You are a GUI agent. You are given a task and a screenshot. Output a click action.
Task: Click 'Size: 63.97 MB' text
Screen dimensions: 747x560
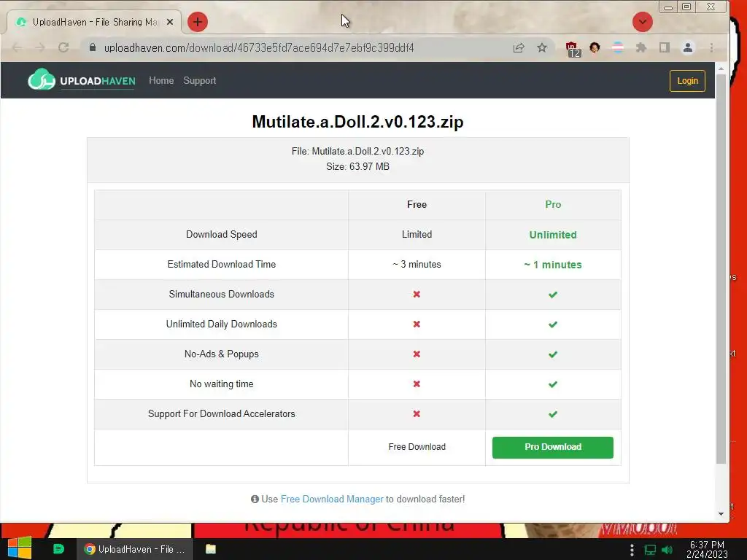357,167
